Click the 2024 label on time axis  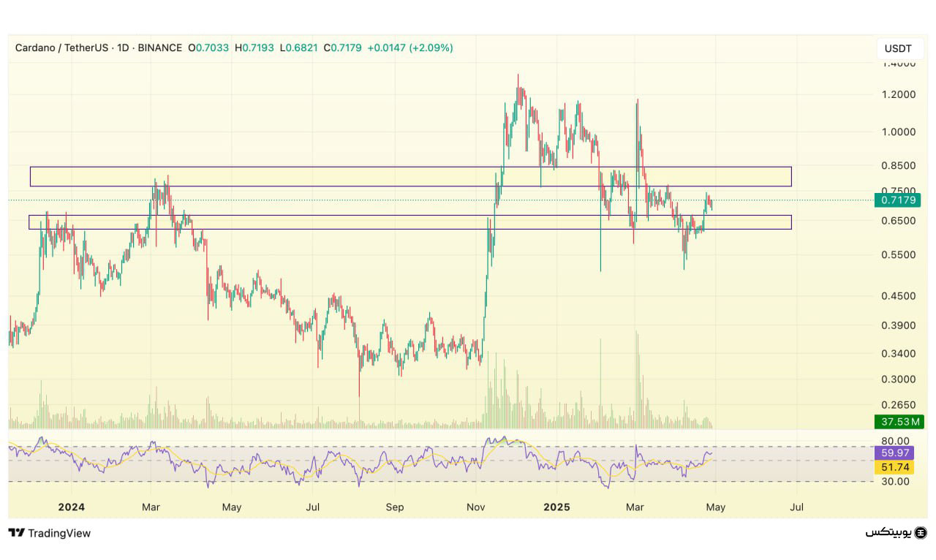click(x=71, y=507)
